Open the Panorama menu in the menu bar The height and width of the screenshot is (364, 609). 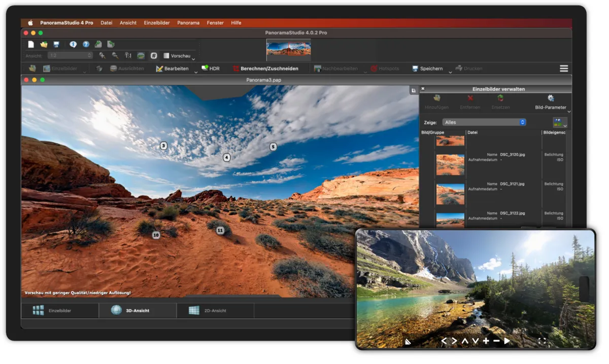tap(188, 23)
